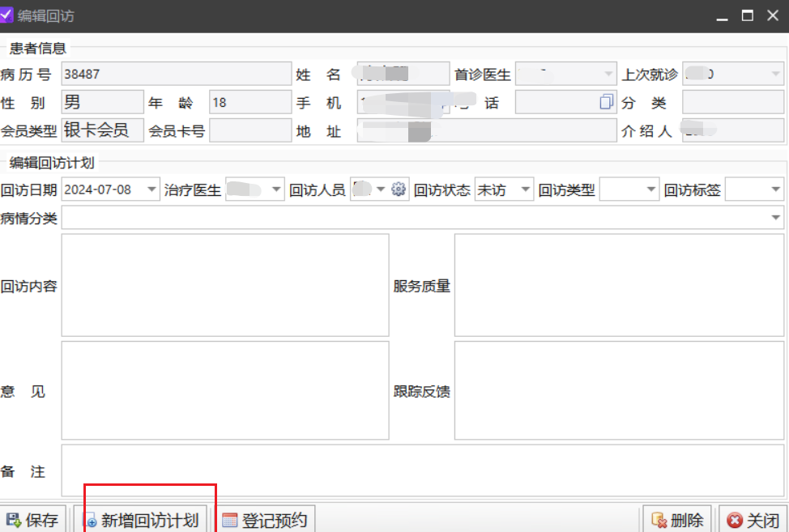Click the 姓名 field
The height and width of the screenshot is (532, 789).
coord(403,74)
